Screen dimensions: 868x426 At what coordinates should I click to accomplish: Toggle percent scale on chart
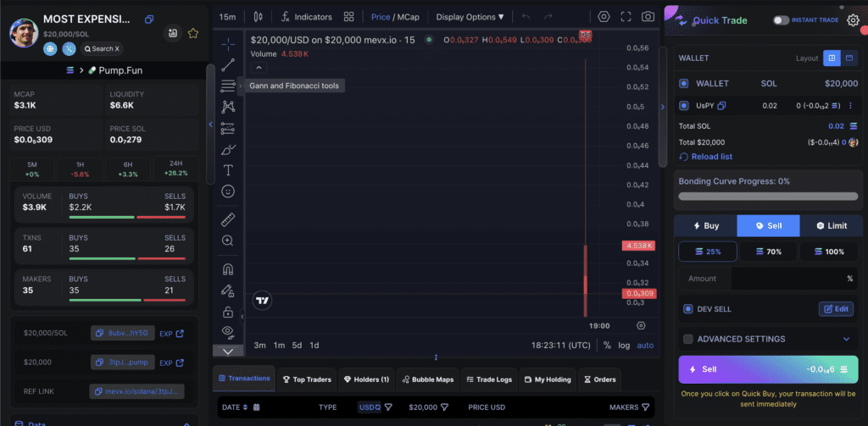point(607,346)
